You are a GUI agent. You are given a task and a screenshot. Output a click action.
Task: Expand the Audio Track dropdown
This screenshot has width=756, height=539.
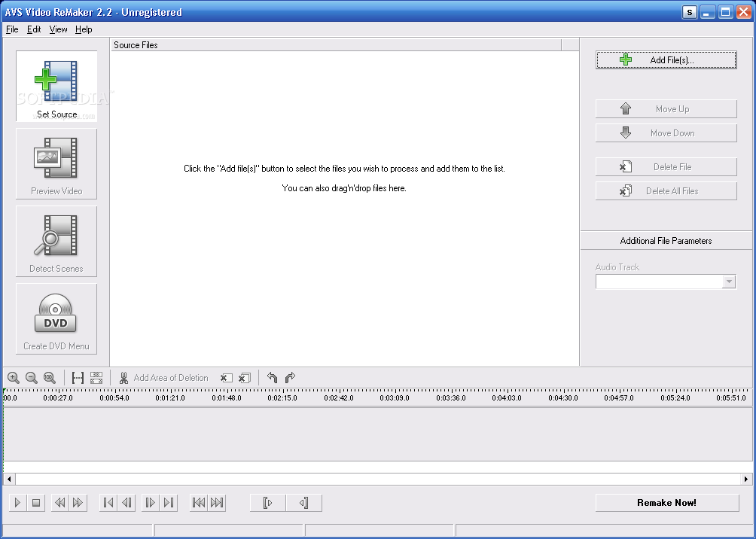click(x=729, y=282)
